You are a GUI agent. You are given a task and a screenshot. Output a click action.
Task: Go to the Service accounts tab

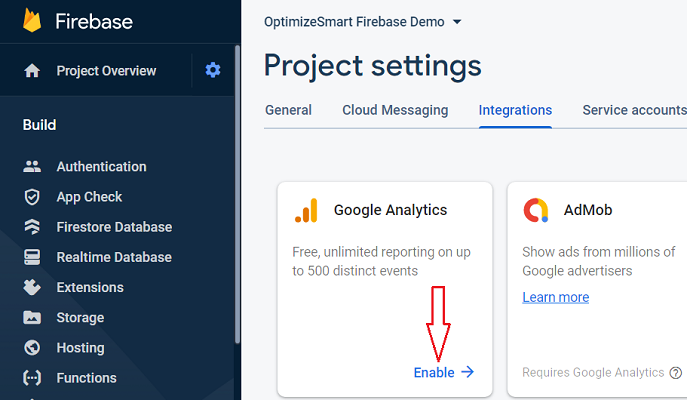tap(634, 110)
